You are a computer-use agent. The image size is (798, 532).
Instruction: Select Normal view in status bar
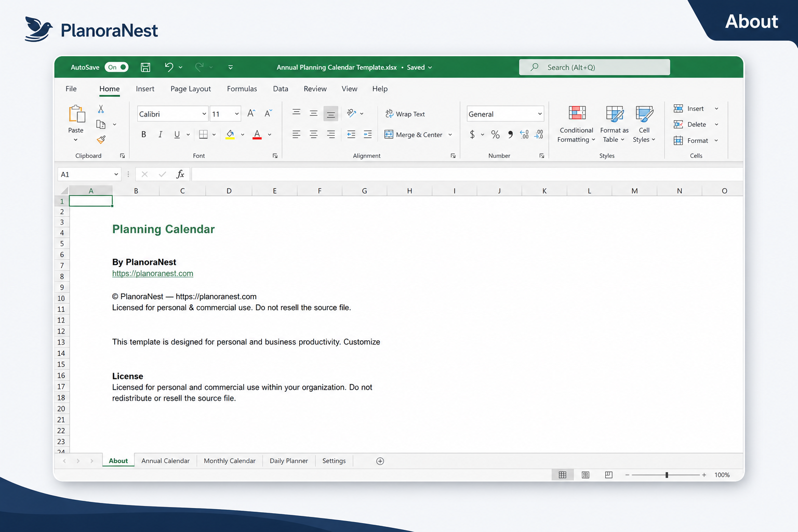pyautogui.click(x=563, y=475)
